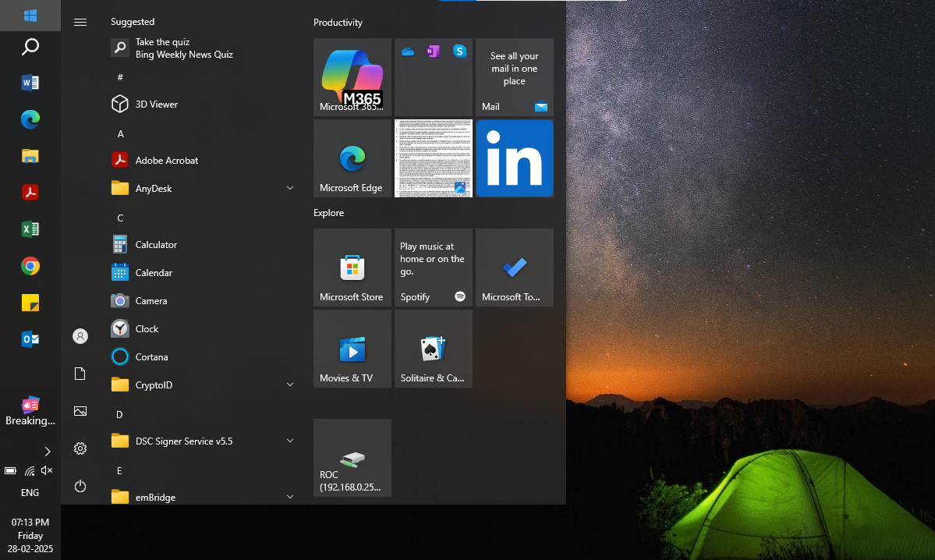Open the Skype icon in the Productivity tile
The width and height of the screenshot is (935, 560).
point(459,51)
